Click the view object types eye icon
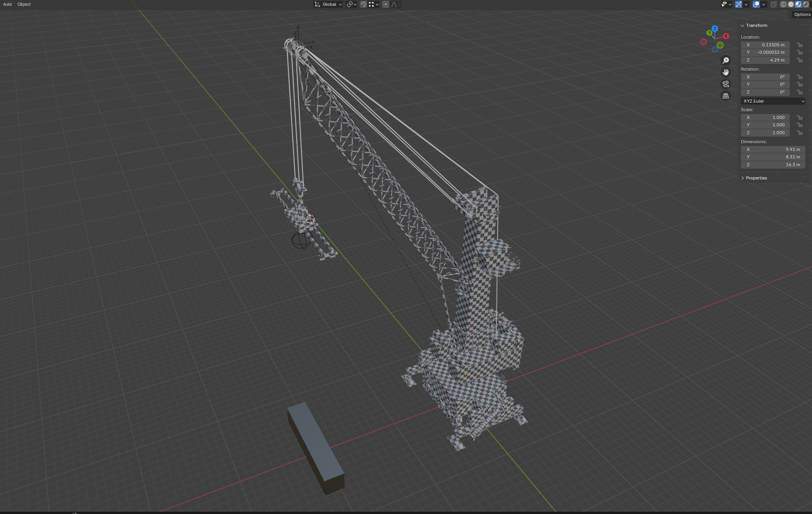Viewport: 812px width, 514px height. (724, 4)
